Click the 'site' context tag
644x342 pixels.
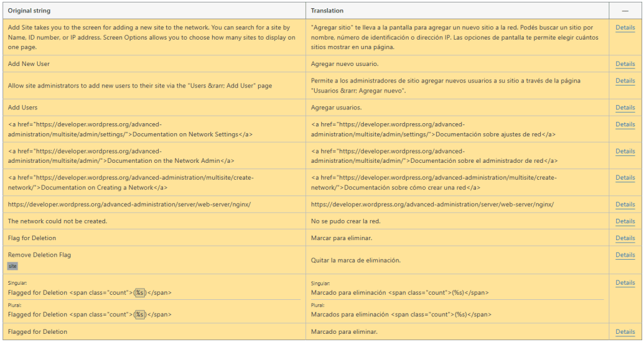point(13,266)
